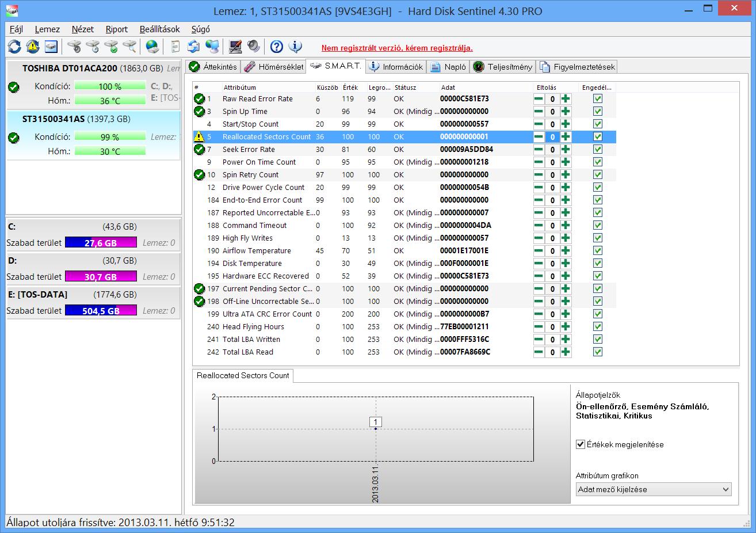Image resolution: width=756 pixels, height=533 pixels.
Task: Click the C: Szabad terület 27,6 GB bar
Action: pos(101,243)
